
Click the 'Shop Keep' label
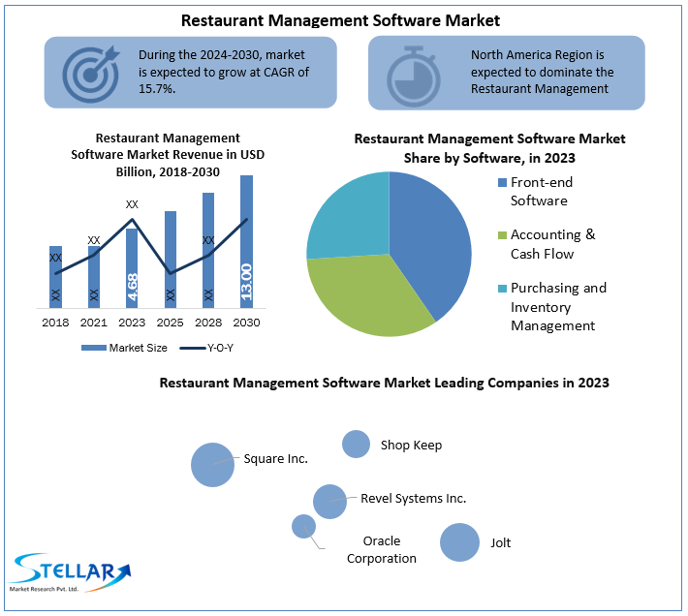pyautogui.click(x=411, y=445)
